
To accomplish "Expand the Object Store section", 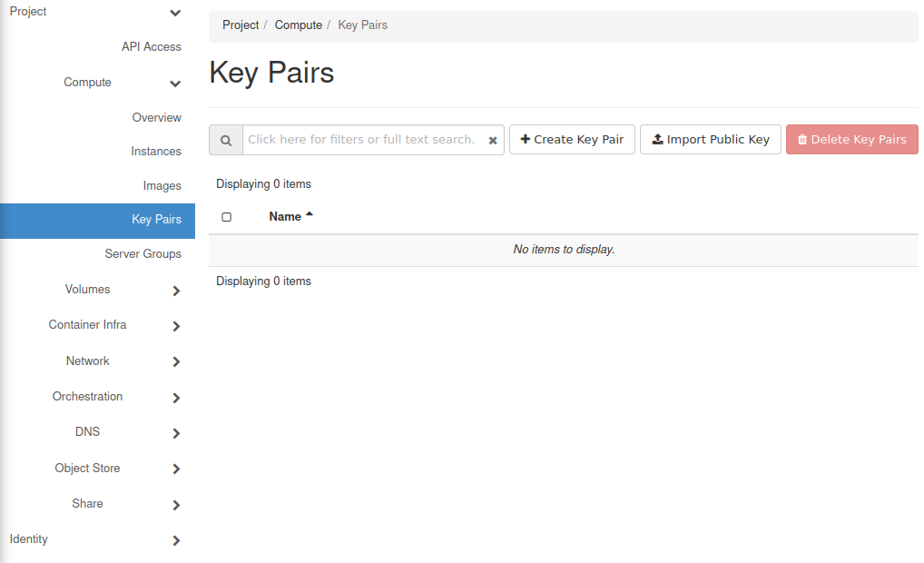I will coord(176,469).
